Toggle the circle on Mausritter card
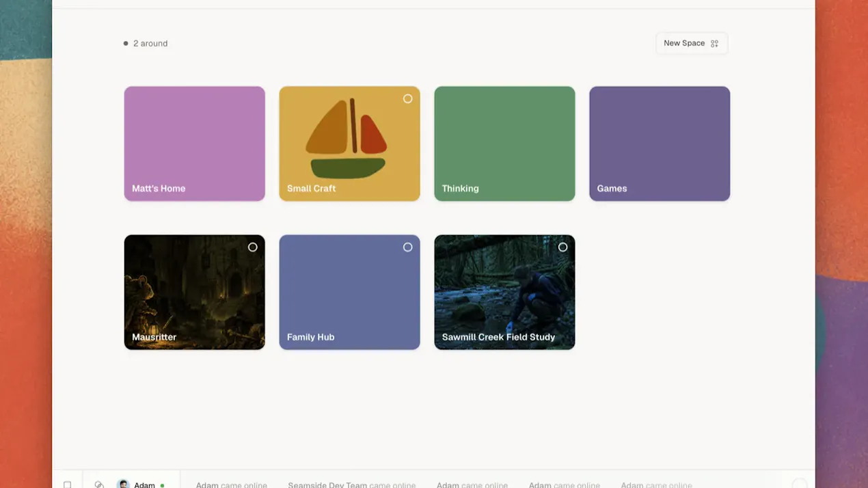 [x=252, y=247]
